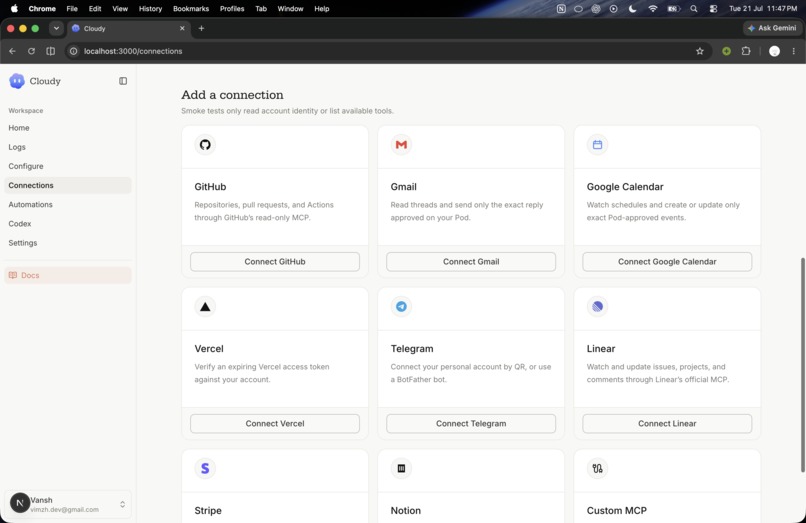Viewport: 806px width, 523px height.
Task: Click the page vertical scrollbar
Action: 802,365
